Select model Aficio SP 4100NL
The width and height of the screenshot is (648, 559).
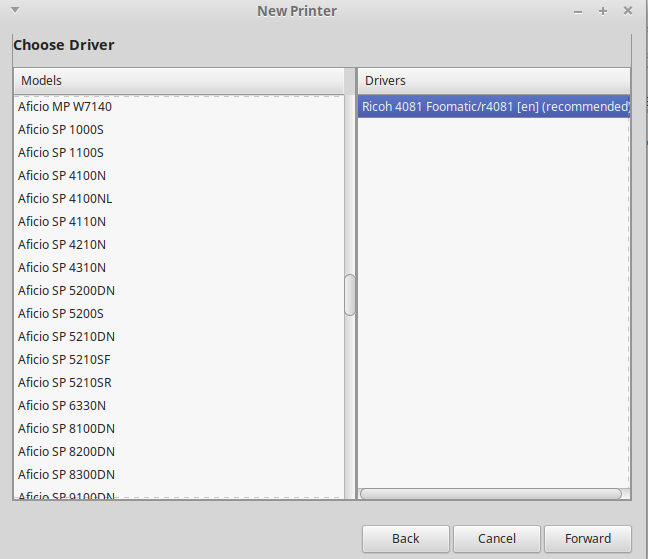point(179,199)
